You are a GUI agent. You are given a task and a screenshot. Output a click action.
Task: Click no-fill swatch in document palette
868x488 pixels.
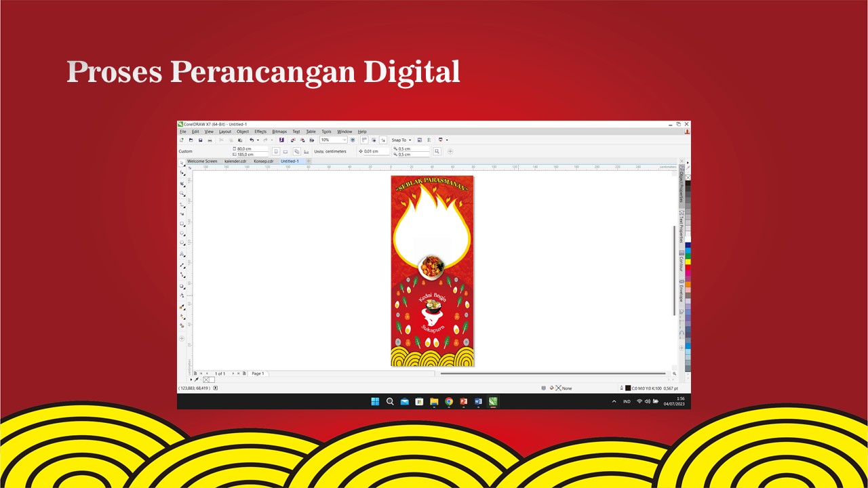[x=206, y=380]
